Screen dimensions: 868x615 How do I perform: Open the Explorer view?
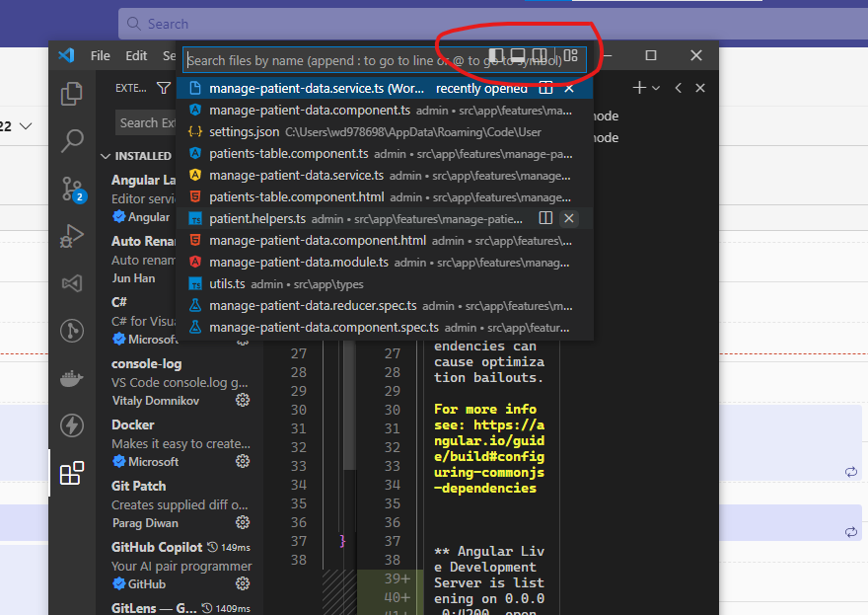point(71,92)
